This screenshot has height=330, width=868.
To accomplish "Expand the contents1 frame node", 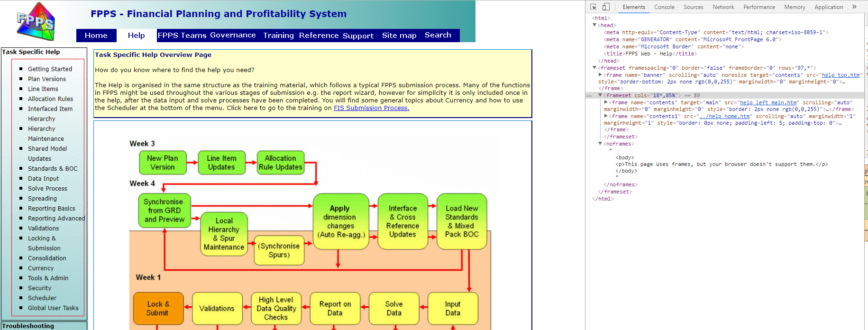I will coord(606,116).
